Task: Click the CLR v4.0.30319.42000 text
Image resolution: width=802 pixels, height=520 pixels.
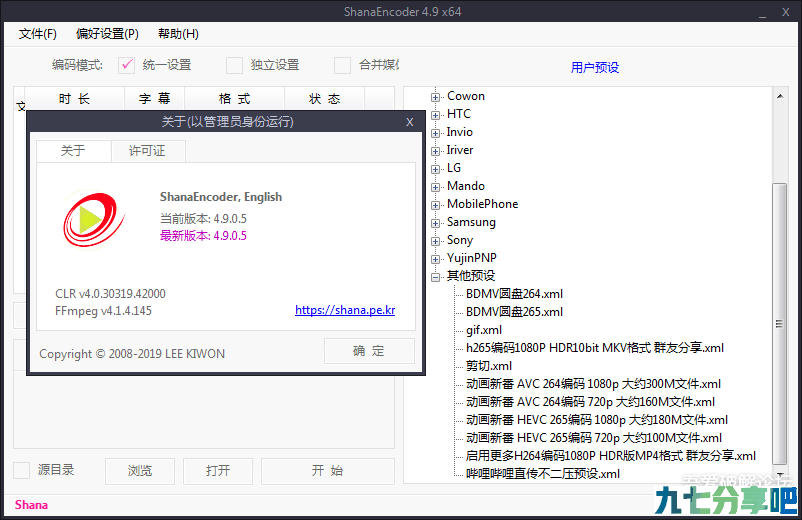Action: click(x=110, y=294)
